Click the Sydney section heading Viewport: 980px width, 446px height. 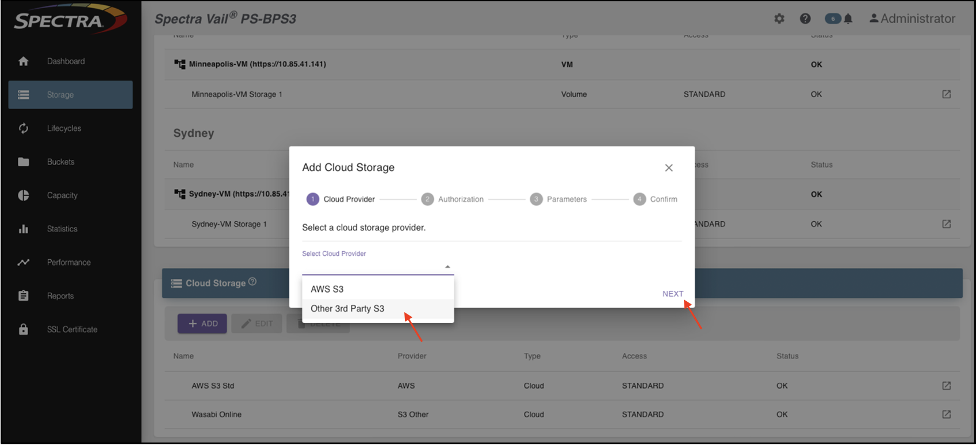pos(194,133)
